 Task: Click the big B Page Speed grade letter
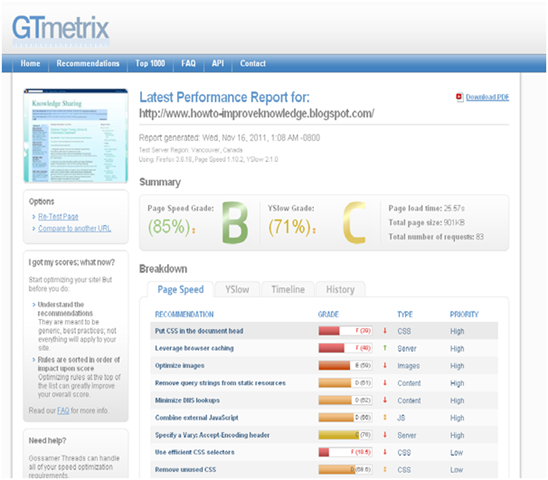[x=235, y=223]
